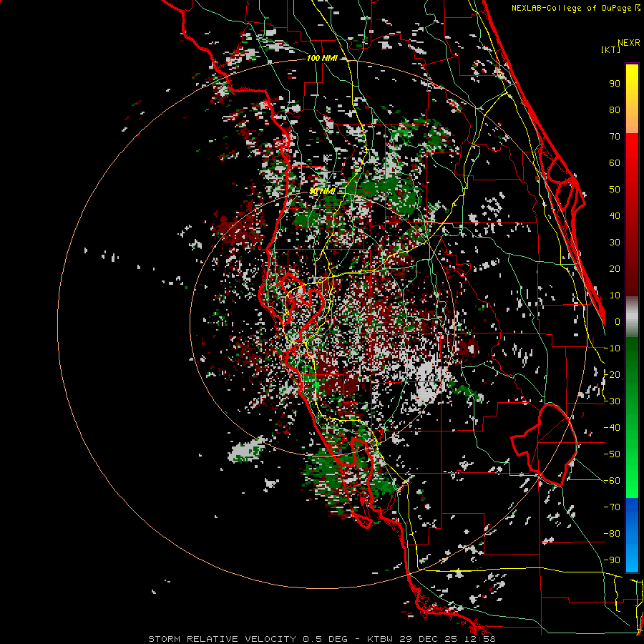Click the -40 scale label
Image resolution: width=644 pixels, height=644 pixels.
[x=612, y=428]
